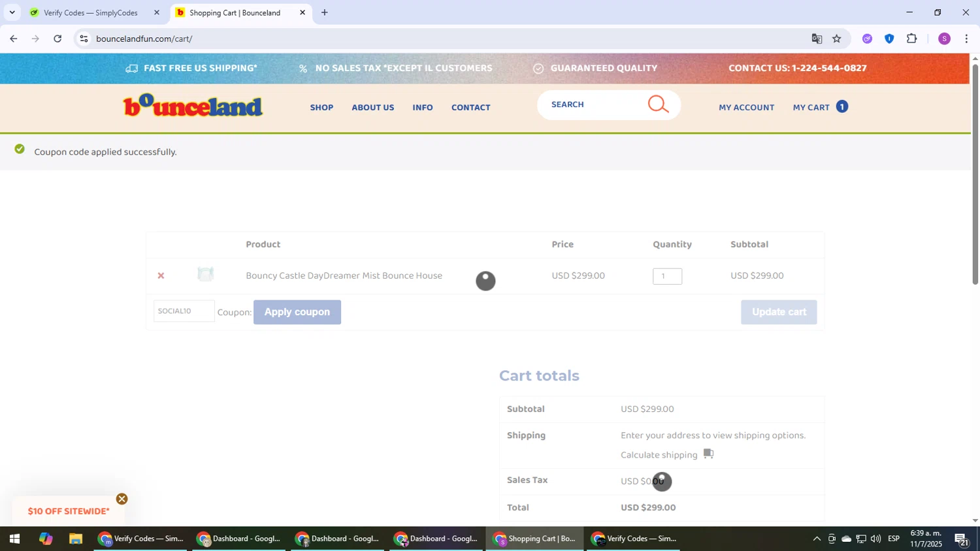
Task: Close the Shopping Cart Bounceland tab
Action: pos(302,12)
